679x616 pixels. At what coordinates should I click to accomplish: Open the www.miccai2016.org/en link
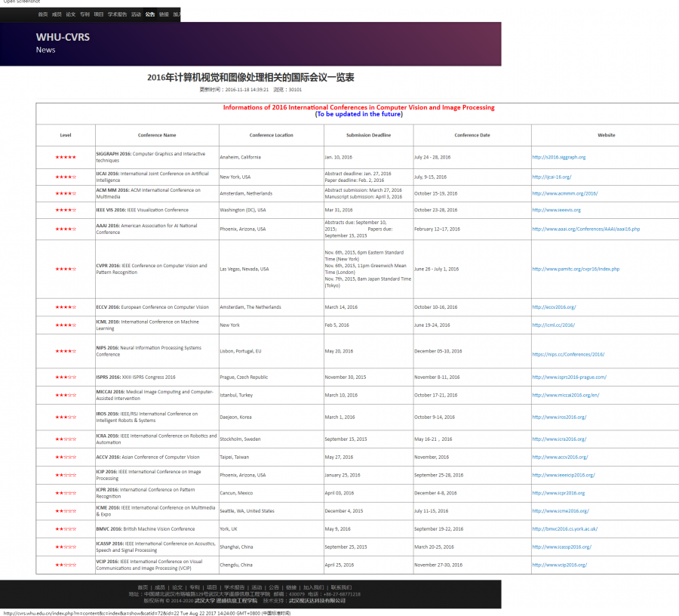pyautogui.click(x=566, y=395)
